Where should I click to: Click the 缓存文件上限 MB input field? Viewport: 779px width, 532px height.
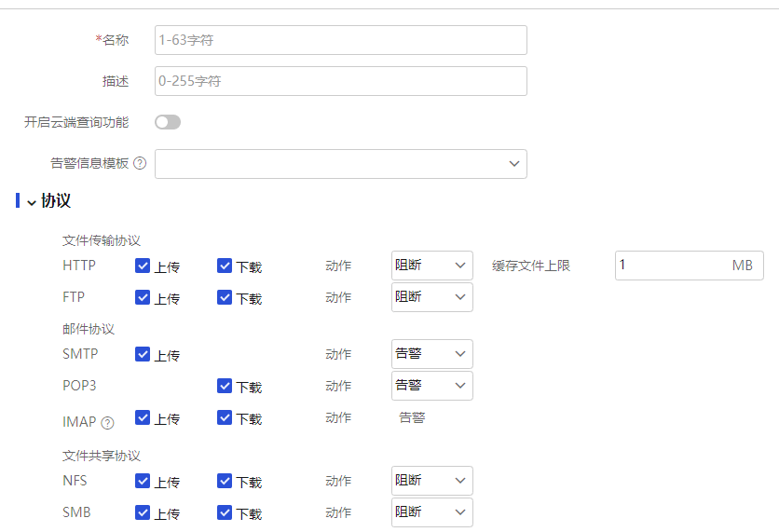(x=671, y=266)
